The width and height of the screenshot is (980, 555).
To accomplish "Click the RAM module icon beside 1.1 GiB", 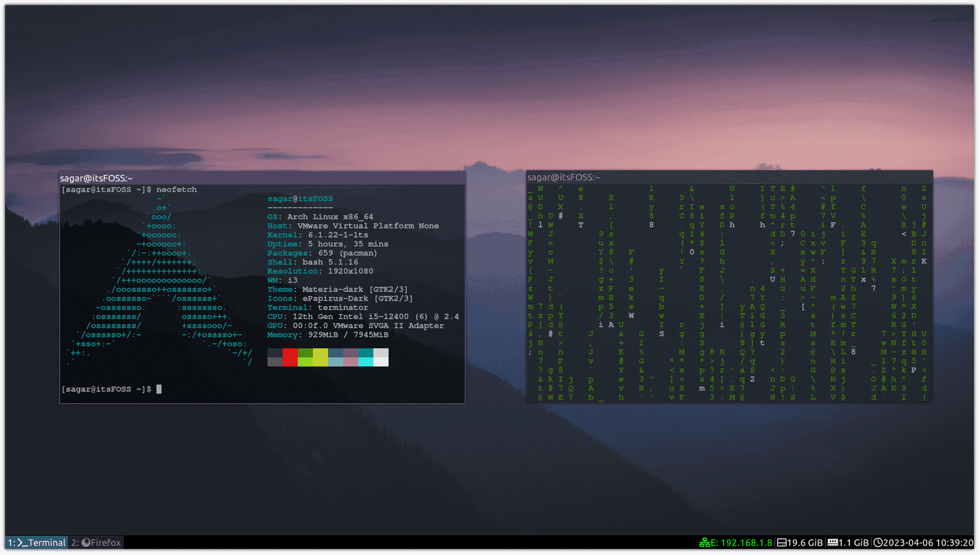I will pos(834,543).
